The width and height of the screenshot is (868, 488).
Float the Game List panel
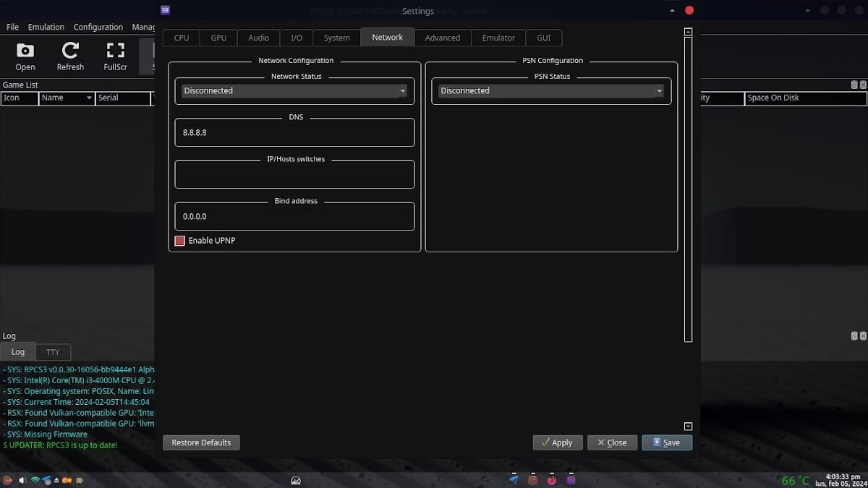[x=854, y=85]
